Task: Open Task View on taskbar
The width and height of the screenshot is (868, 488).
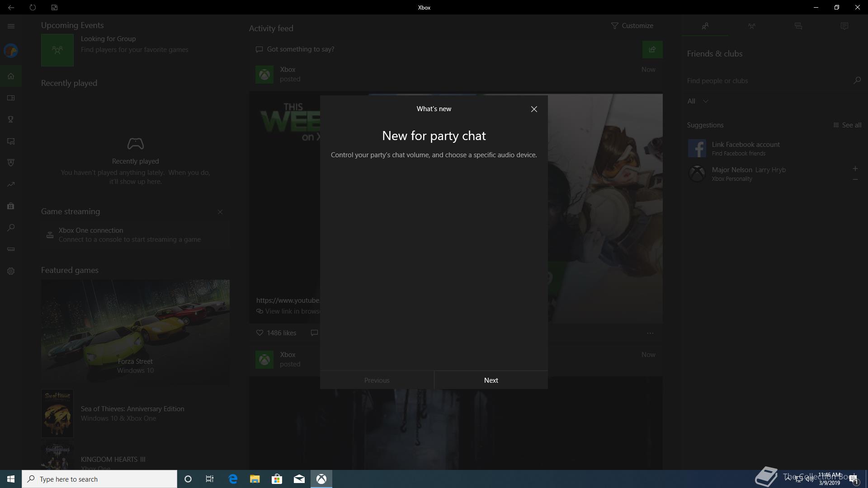Action: 210,479
